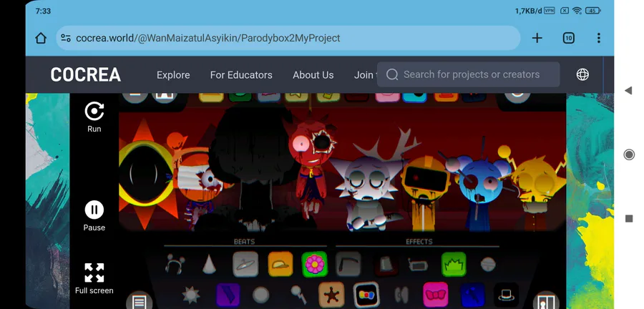Open the For Educators page
This screenshot has height=309, width=644.
coord(241,75)
